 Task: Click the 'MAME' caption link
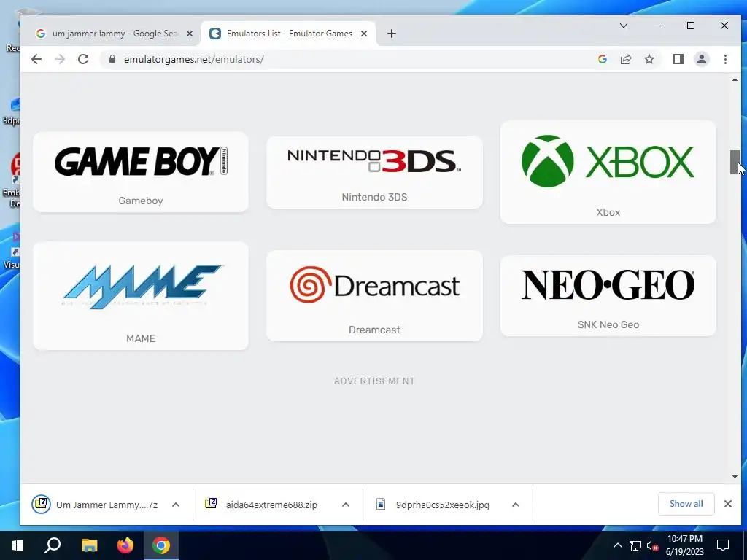141,338
